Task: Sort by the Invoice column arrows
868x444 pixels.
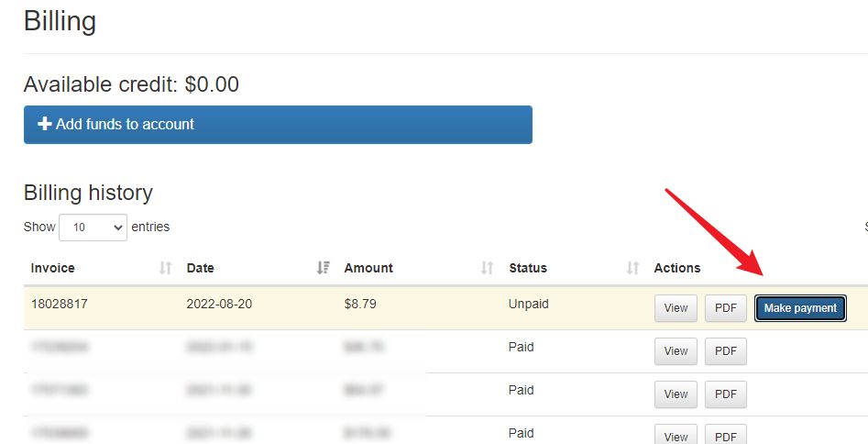Action: pos(165,268)
